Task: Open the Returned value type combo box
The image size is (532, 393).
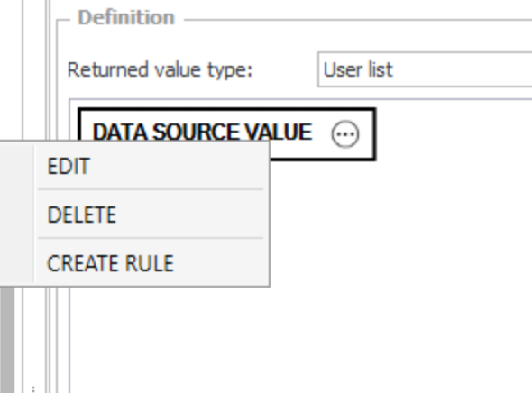Action: tap(425, 69)
